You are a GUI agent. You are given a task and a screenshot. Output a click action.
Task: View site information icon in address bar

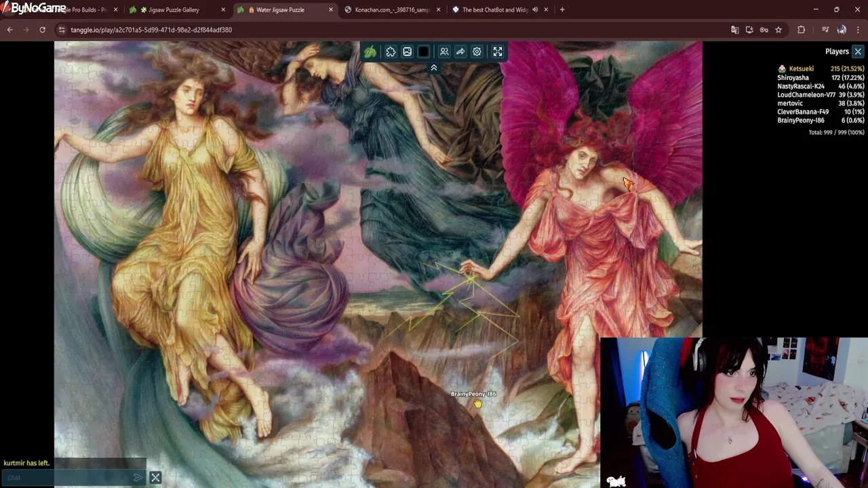point(62,30)
